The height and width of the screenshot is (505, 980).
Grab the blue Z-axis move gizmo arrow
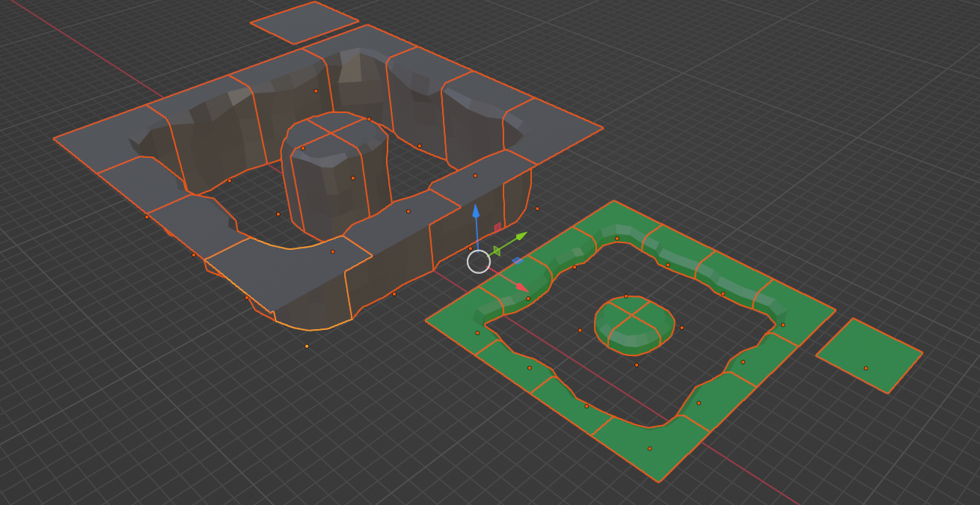pos(476,210)
